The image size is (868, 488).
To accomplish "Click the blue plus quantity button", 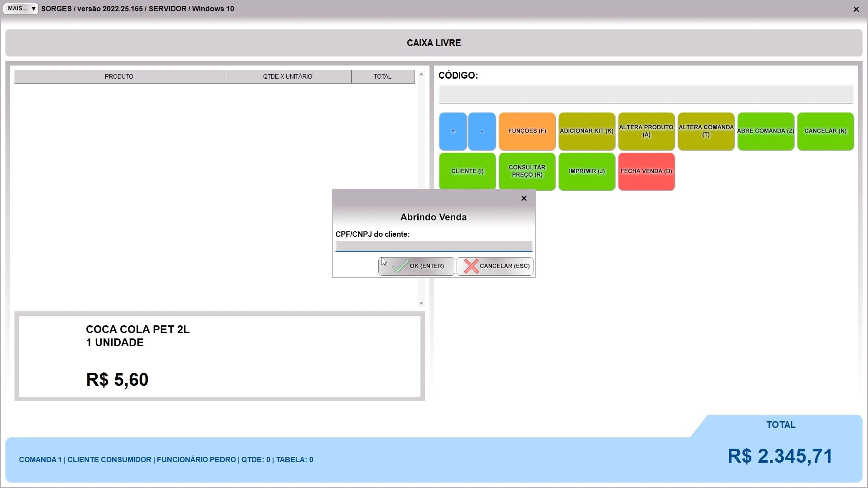I will tap(453, 131).
